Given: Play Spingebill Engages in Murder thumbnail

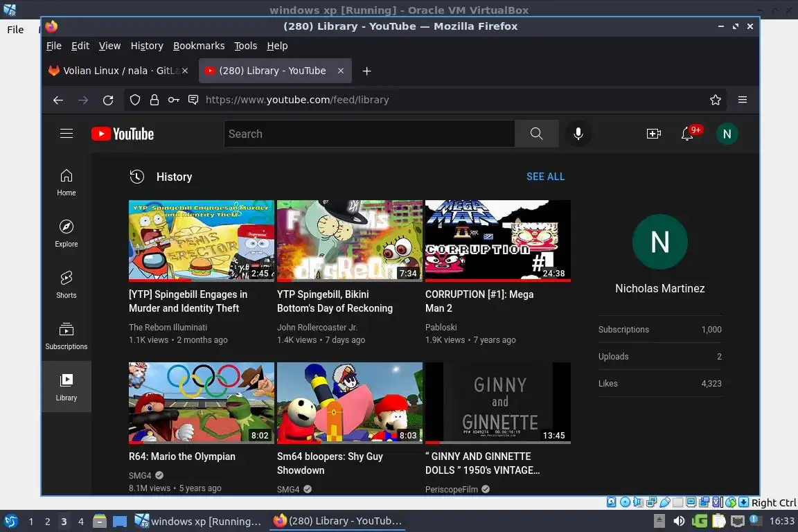Looking at the screenshot, I should tap(202, 241).
